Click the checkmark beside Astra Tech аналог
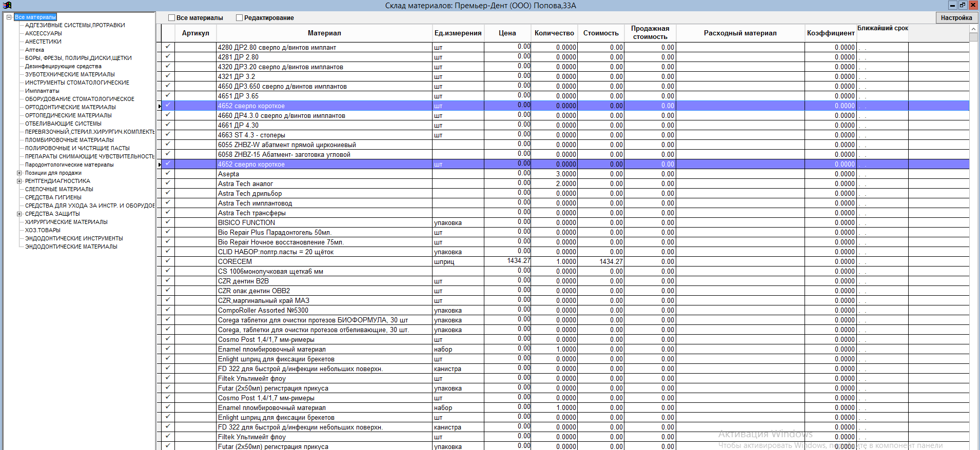Screen dimensions: 980x450 [x=168, y=183]
